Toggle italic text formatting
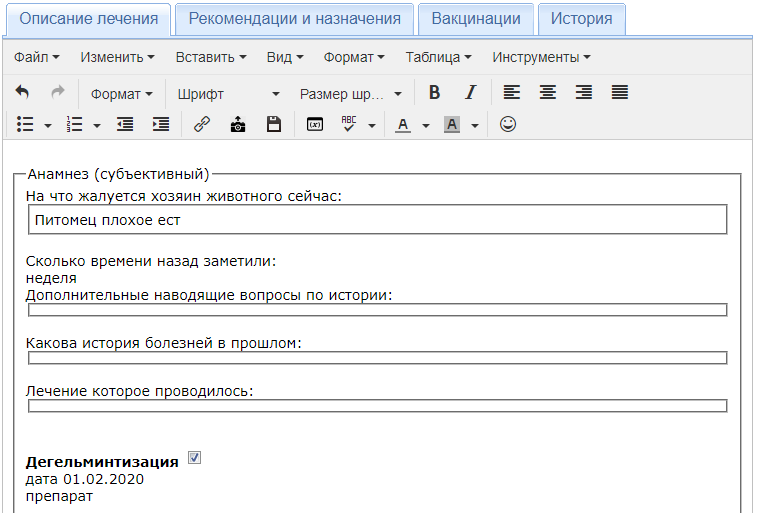 click(470, 93)
